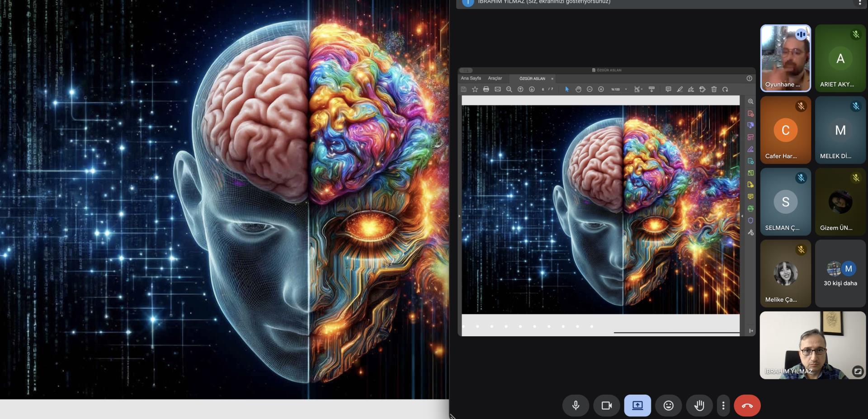Stop presenting with the screen share button

637,405
